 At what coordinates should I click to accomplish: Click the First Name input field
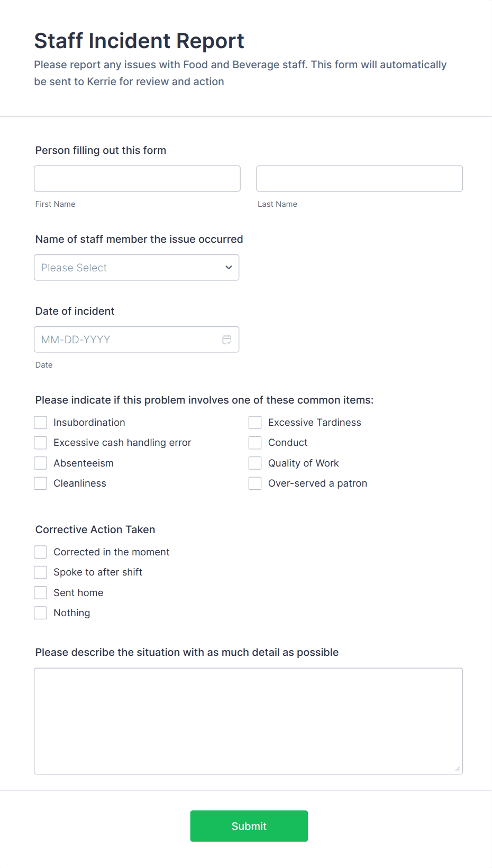(137, 178)
